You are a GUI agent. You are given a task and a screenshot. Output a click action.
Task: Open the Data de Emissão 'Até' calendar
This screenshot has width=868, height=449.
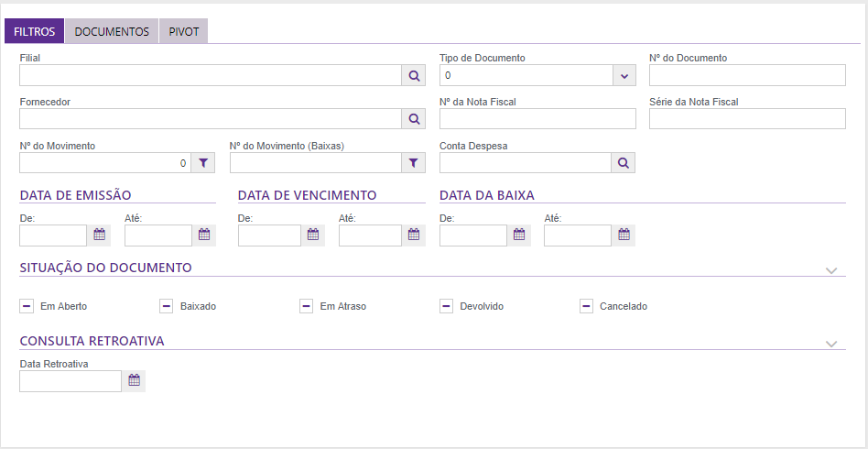(x=204, y=235)
